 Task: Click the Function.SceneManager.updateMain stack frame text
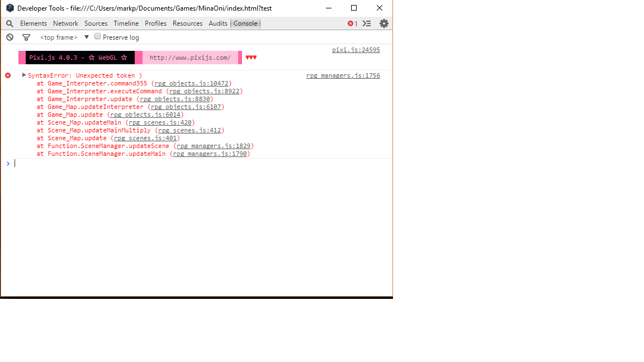coord(106,154)
